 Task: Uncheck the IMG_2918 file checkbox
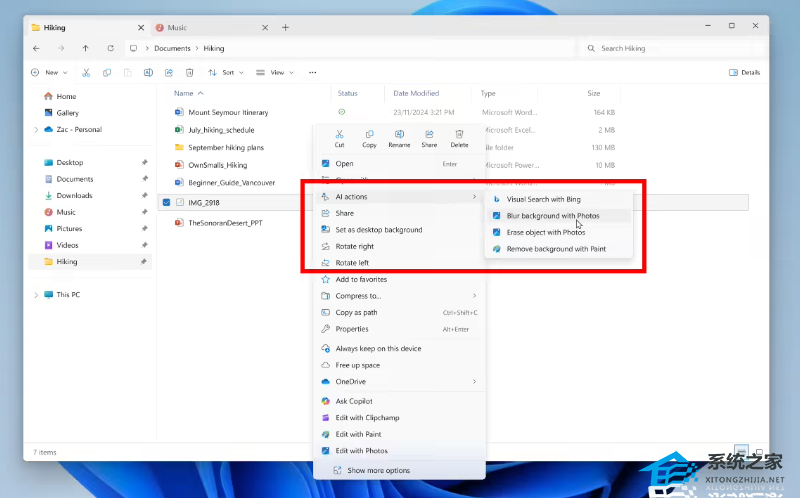[x=166, y=202]
